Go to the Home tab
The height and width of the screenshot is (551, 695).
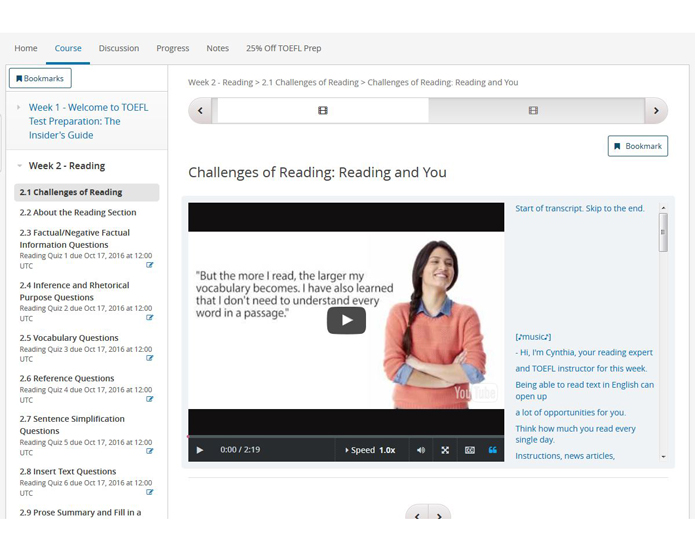(26, 48)
